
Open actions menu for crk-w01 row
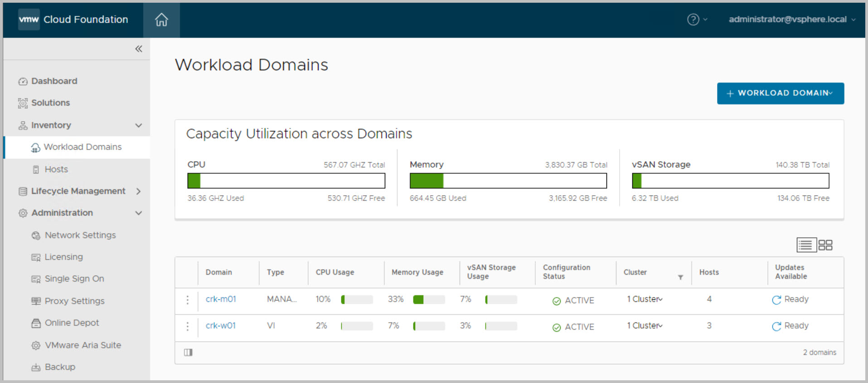188,326
